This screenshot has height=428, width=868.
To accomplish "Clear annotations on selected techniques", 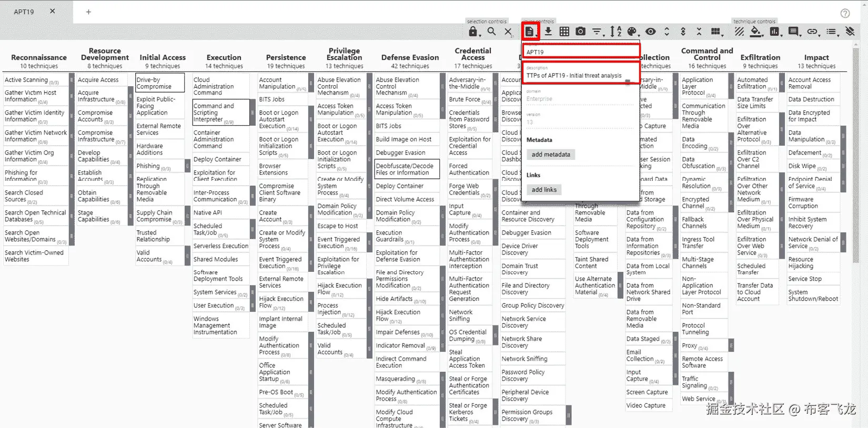I will (x=850, y=32).
